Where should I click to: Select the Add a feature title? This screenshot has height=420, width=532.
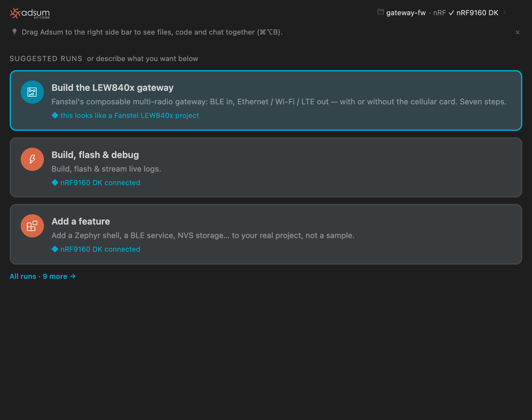click(x=81, y=222)
